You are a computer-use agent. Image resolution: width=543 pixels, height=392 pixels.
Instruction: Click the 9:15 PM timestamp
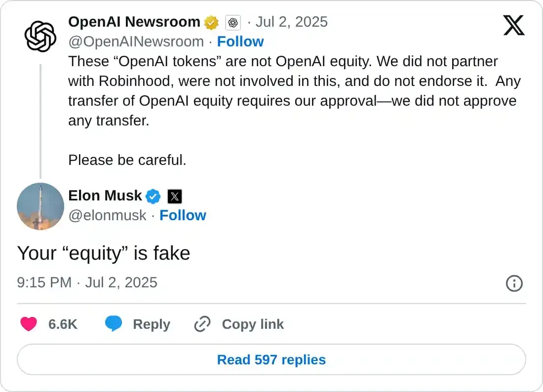tap(44, 282)
